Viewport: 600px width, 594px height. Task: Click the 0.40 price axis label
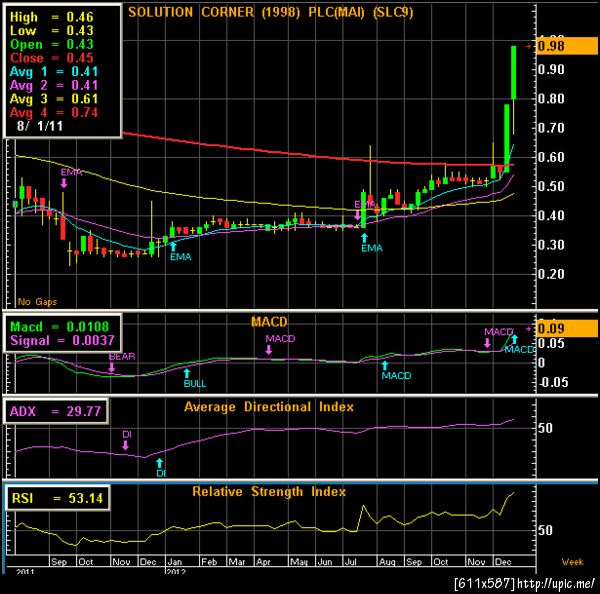(x=551, y=215)
